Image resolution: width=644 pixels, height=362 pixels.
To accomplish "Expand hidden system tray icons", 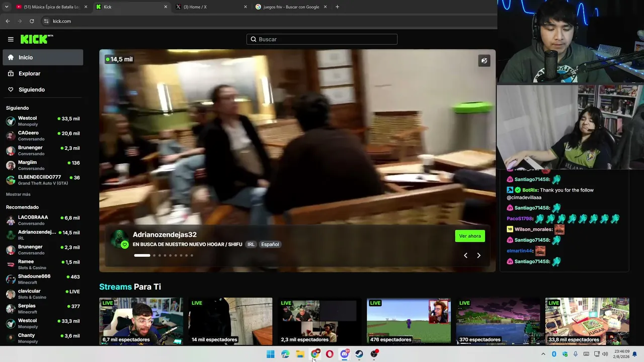I will 543,354.
